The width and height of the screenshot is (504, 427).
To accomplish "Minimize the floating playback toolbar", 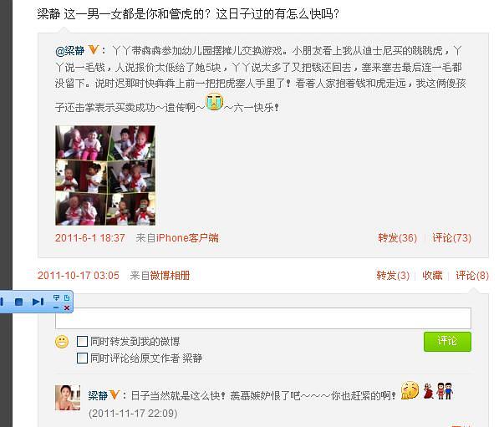I will pos(56,308).
